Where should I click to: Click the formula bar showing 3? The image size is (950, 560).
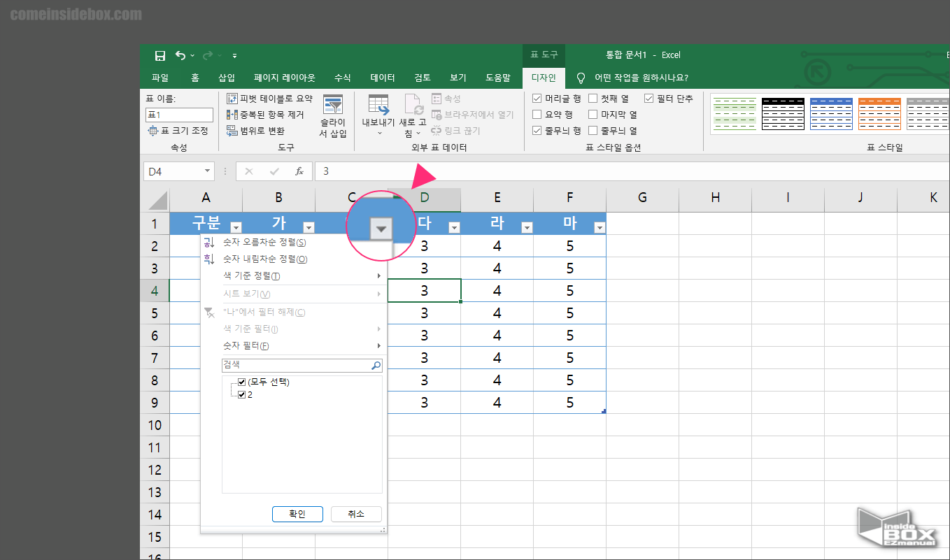click(x=632, y=171)
